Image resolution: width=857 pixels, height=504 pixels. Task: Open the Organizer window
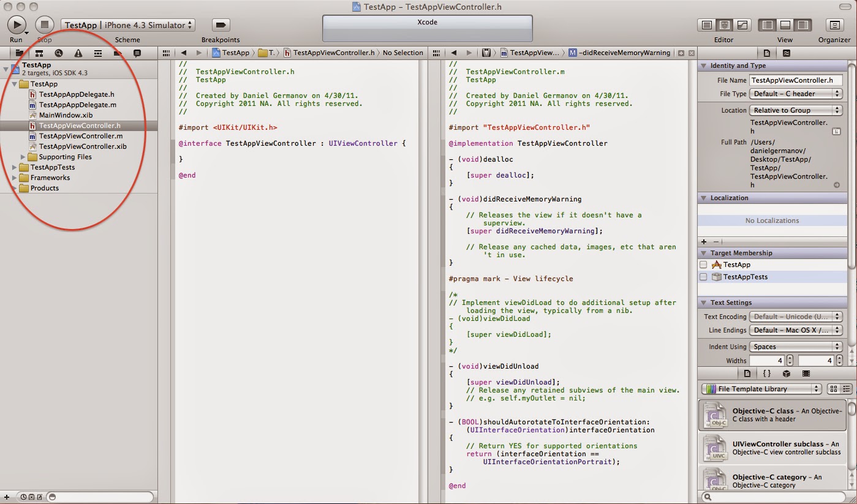click(x=834, y=25)
